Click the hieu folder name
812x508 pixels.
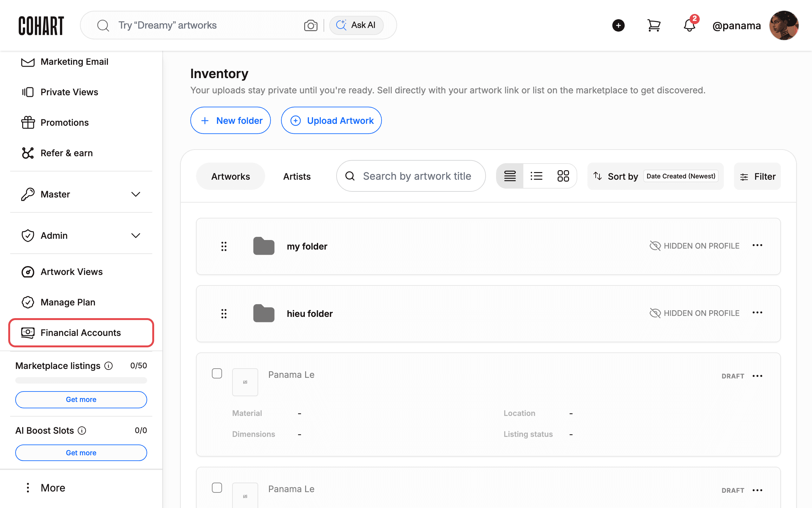click(x=309, y=314)
